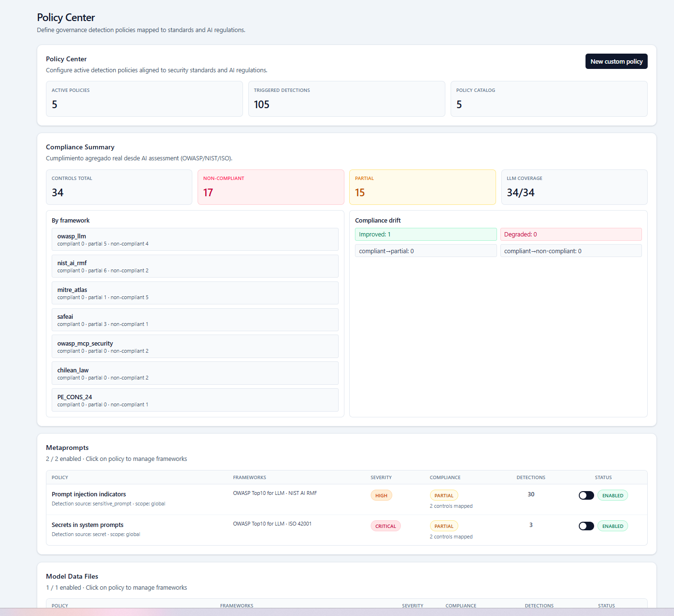Click Prompt injection indicators to manage frameworks
Image resolution: width=674 pixels, height=616 pixels.
tap(88, 494)
